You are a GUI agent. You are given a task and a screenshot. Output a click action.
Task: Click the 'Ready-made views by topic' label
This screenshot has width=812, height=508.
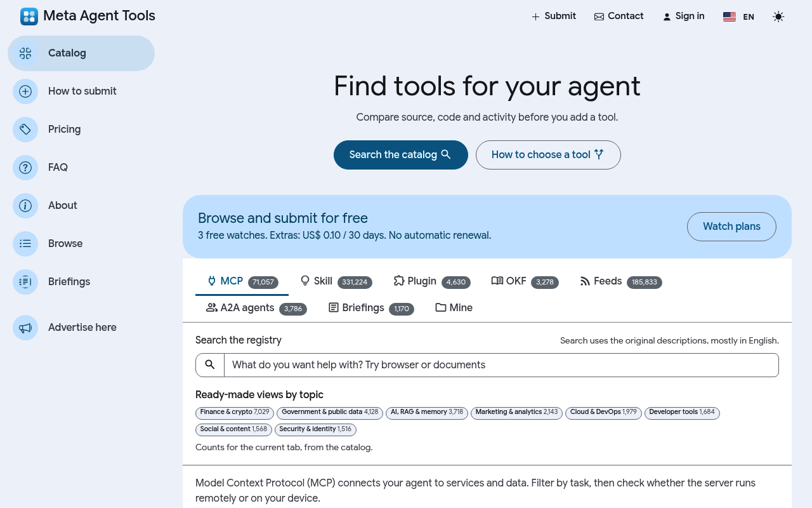coord(259,395)
